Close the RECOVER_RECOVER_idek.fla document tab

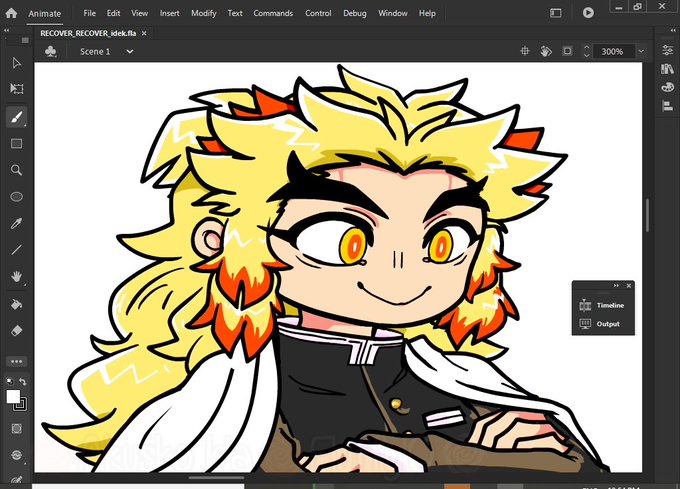click(144, 33)
